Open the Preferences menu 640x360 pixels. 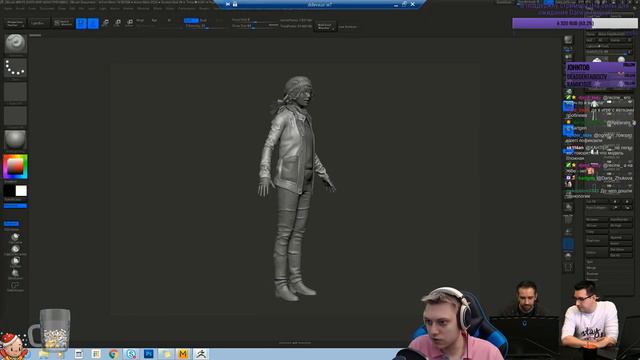pyautogui.click(x=186, y=8)
